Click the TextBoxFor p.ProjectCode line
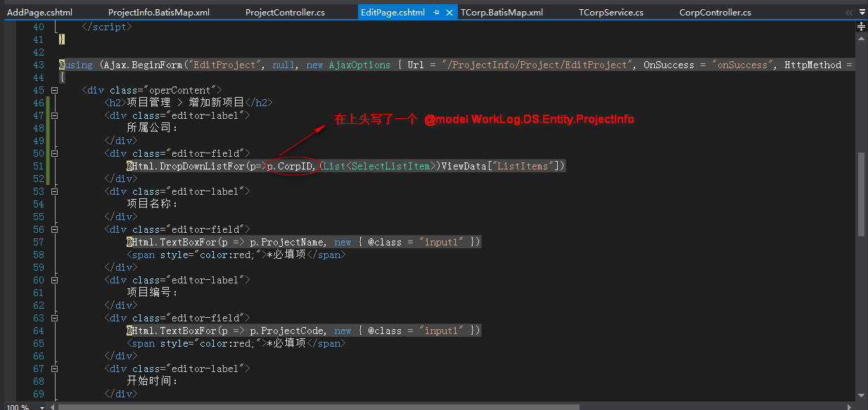Image resolution: width=868 pixels, height=410 pixels. tap(304, 331)
